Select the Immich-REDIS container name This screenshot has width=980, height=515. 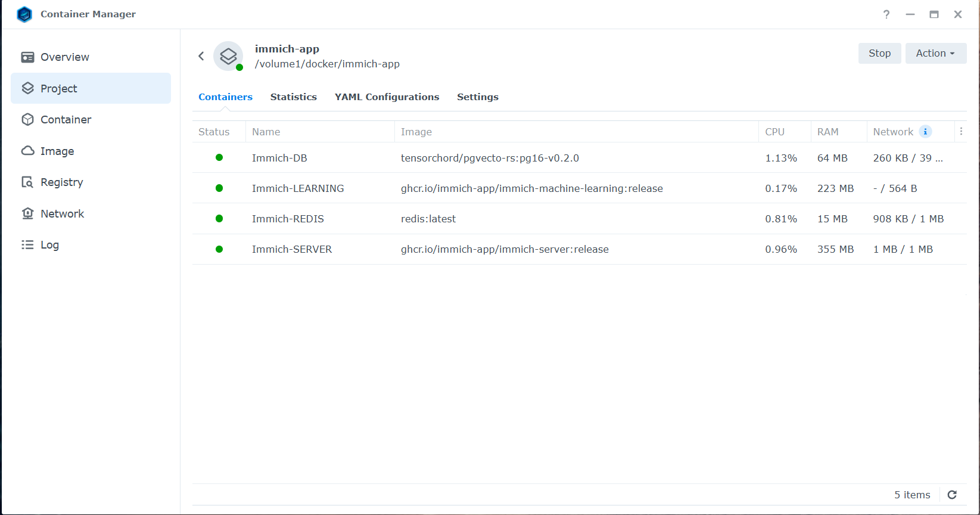point(288,219)
